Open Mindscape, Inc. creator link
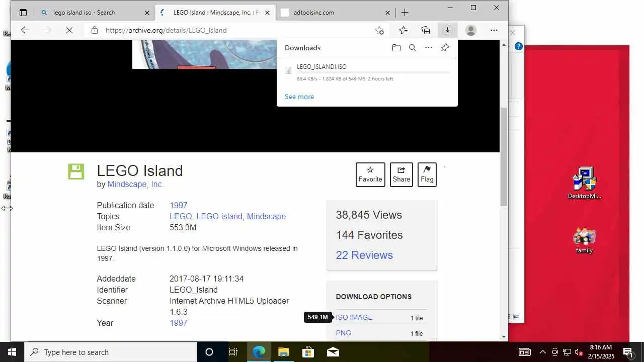Viewport: 644px width, 362px height. pos(135,185)
